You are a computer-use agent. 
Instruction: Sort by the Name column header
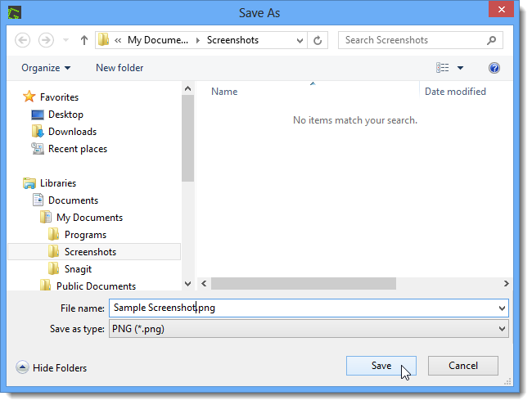(x=224, y=92)
